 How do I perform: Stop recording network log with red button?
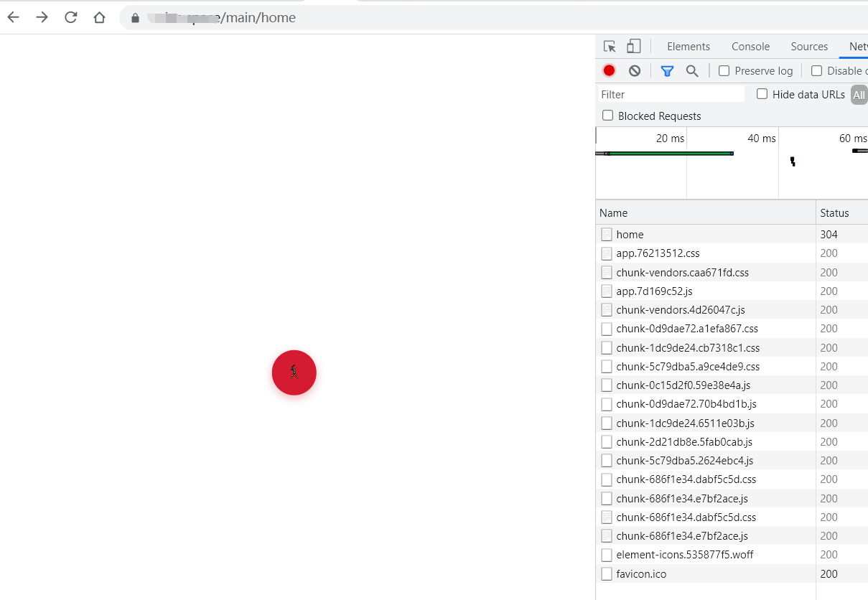click(609, 70)
